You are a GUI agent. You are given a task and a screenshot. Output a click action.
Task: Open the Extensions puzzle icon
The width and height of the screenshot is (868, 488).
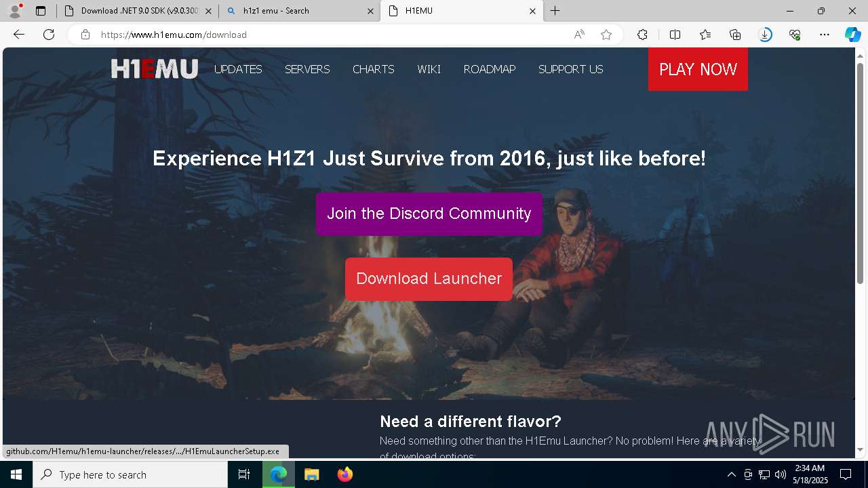(x=642, y=35)
